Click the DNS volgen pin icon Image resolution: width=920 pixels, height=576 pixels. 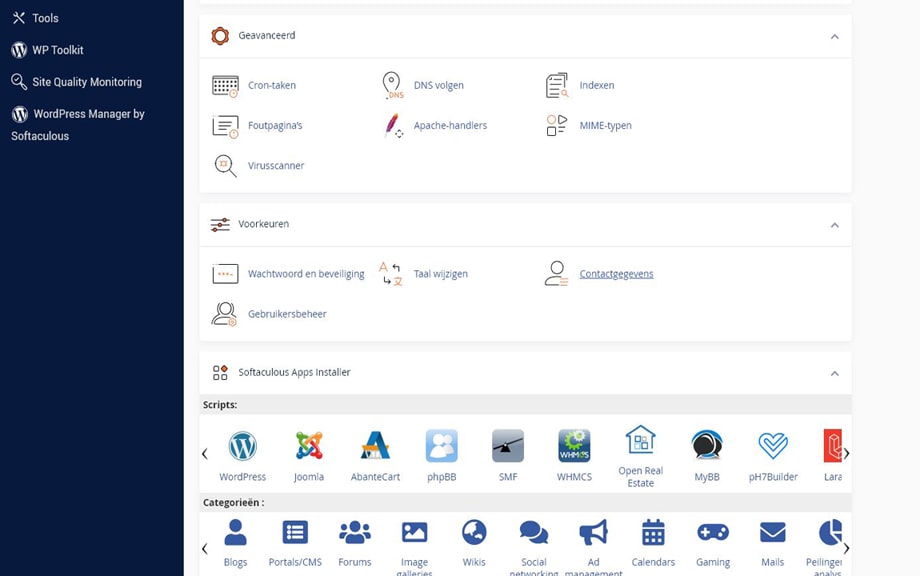pyautogui.click(x=392, y=85)
